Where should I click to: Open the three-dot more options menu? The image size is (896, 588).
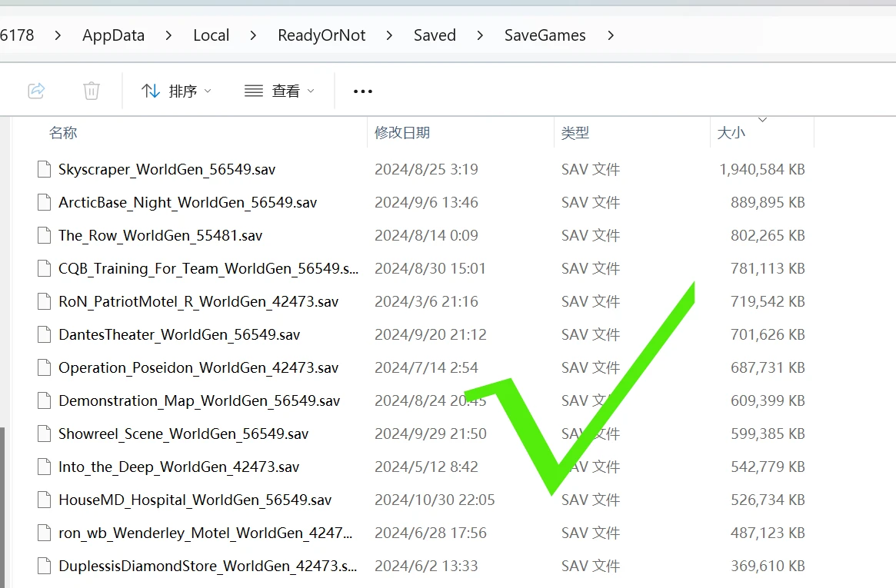[362, 91]
